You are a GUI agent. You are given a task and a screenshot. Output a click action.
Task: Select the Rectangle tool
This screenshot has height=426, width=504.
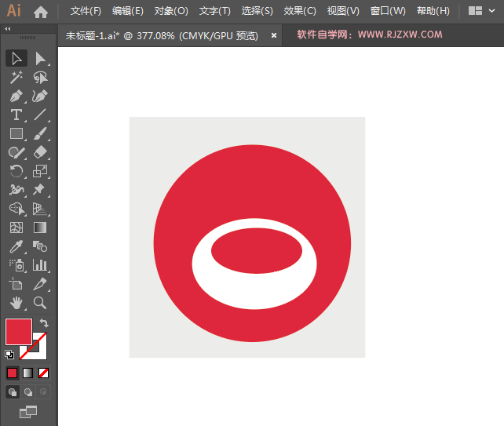click(x=16, y=133)
